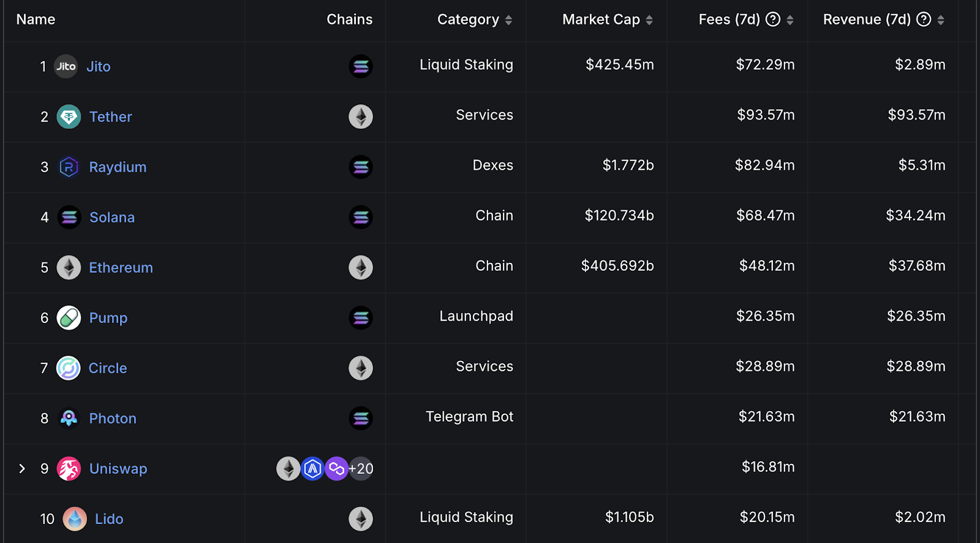Viewport: 980px width, 543px height.
Task: Click the Name column header
Action: (36, 20)
